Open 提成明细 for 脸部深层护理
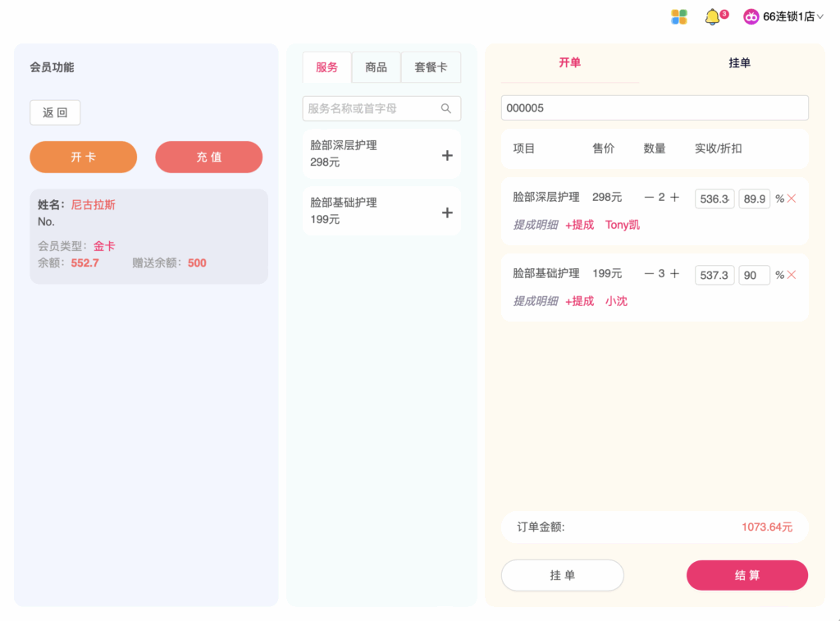This screenshot has width=840, height=621. pos(536,225)
